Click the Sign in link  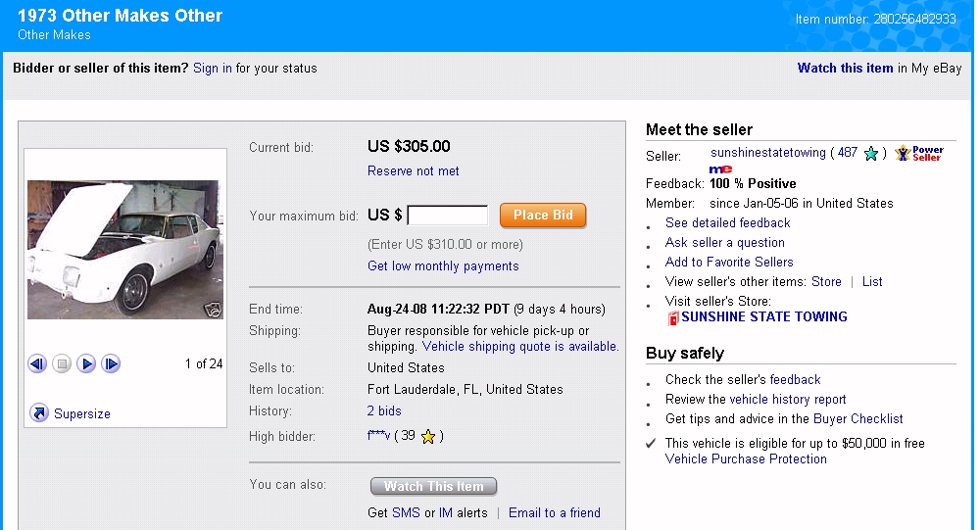(213, 69)
